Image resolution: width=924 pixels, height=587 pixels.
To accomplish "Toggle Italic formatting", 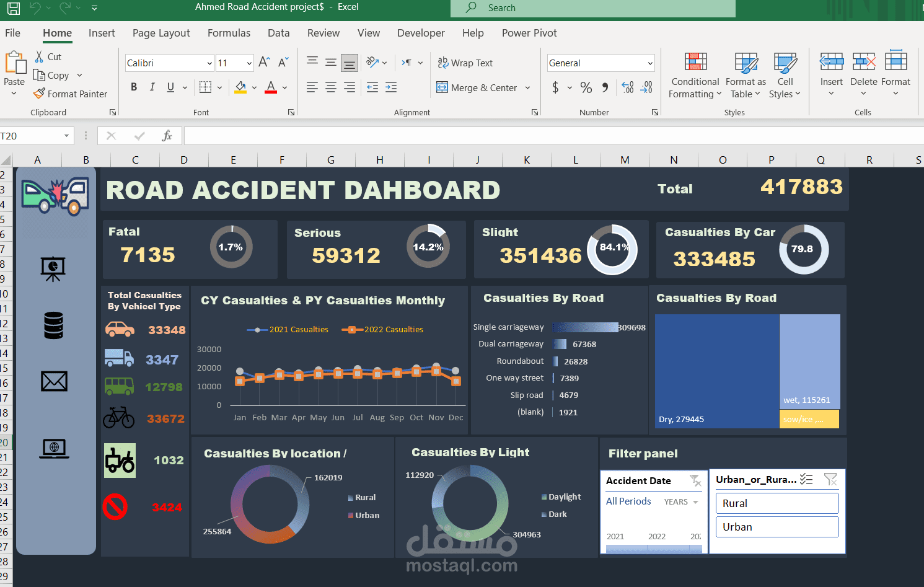I will pos(152,87).
